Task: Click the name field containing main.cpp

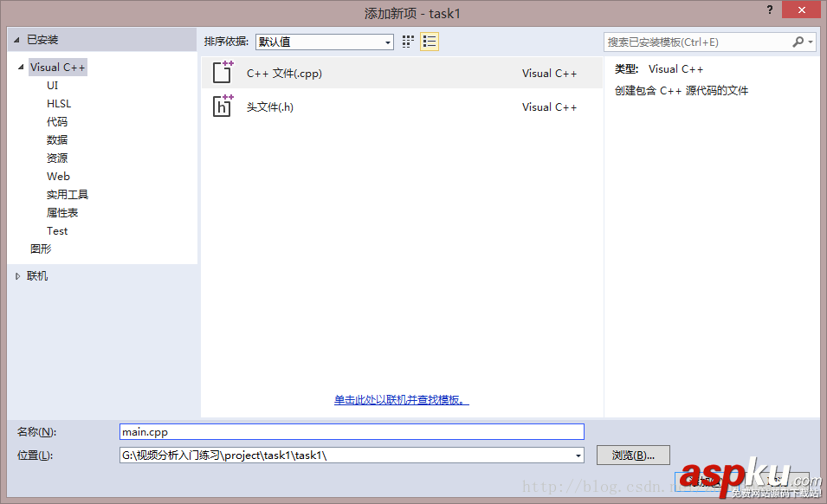Action: pos(352,432)
